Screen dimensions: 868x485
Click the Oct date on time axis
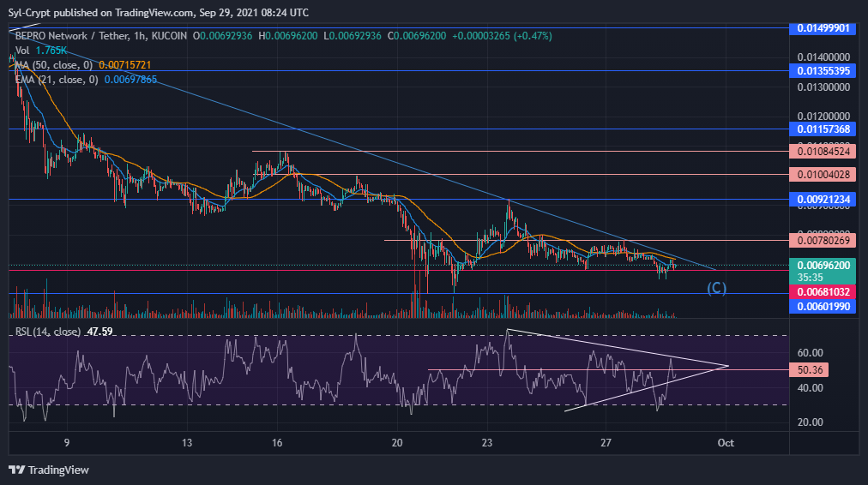(x=725, y=443)
